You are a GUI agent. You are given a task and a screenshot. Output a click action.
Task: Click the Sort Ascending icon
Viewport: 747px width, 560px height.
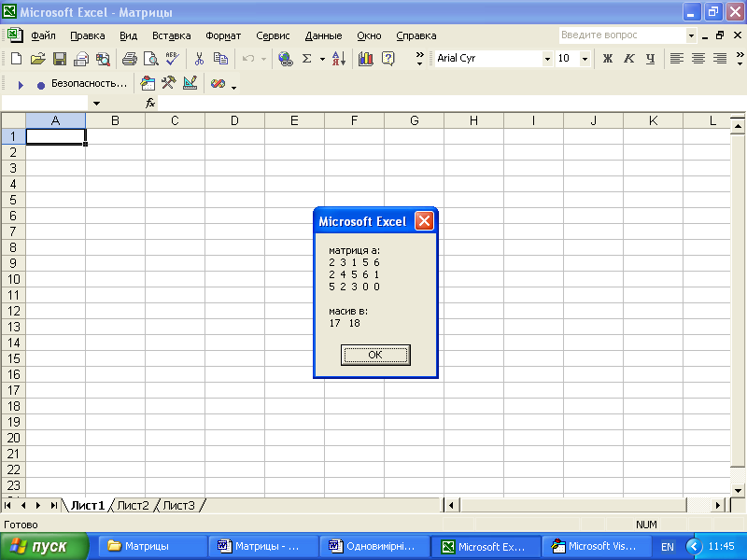(339, 59)
